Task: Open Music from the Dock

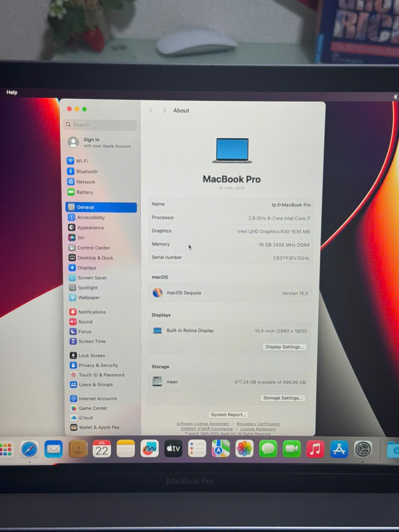Action: pos(315,449)
